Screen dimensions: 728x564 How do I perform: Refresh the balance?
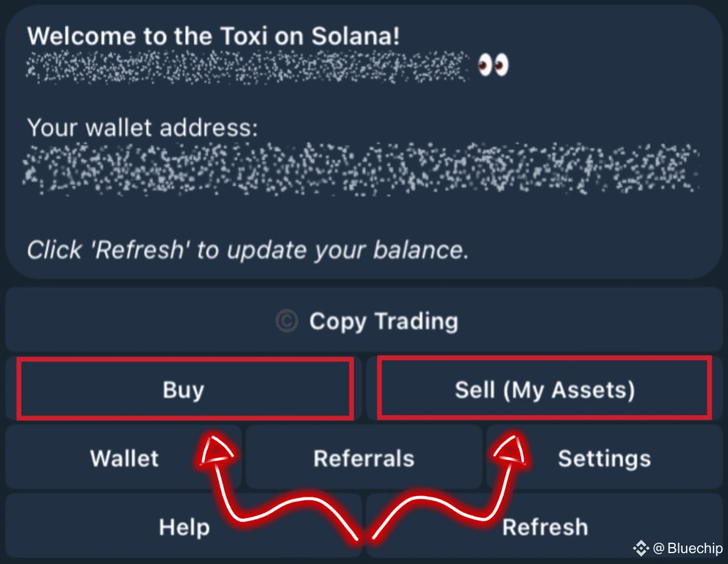545,526
